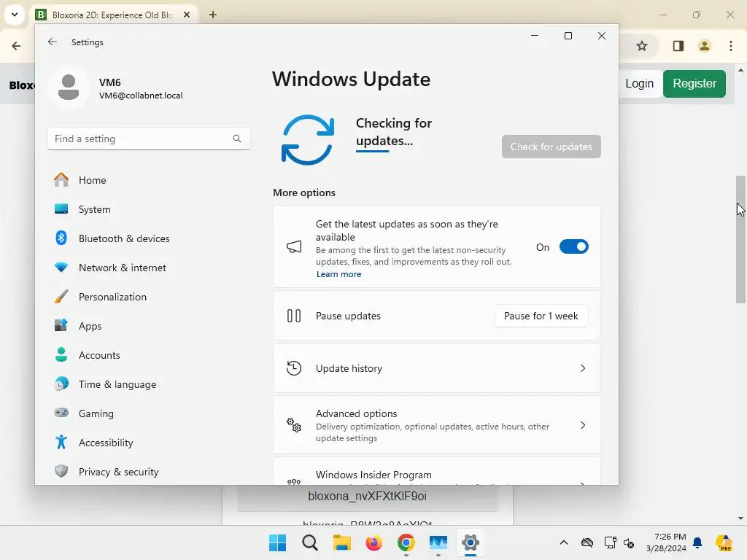Screen dimensions: 747x560
Task: Open taskbar Search
Action: [309, 542]
